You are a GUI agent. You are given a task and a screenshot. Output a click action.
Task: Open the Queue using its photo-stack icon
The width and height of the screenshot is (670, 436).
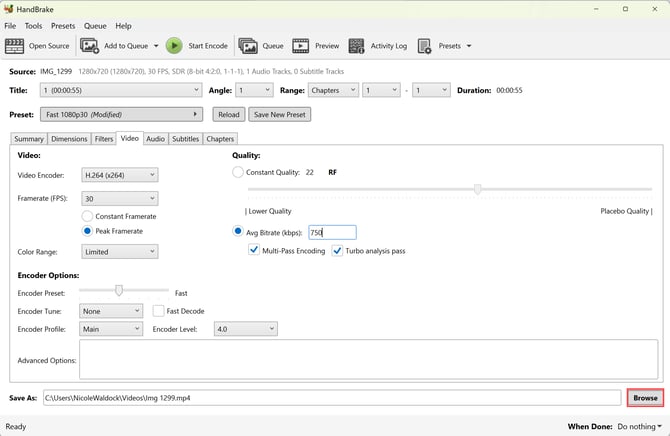coord(248,46)
